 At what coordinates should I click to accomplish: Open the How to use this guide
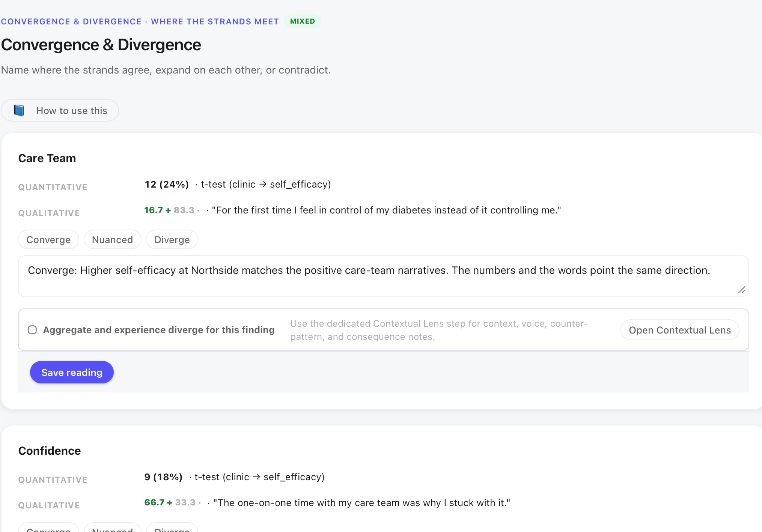pyautogui.click(x=60, y=111)
